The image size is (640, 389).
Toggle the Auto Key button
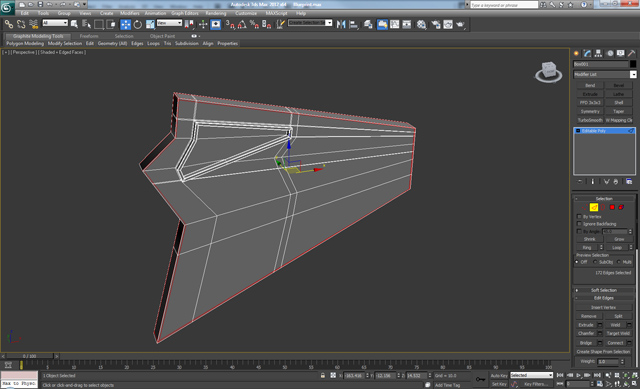coord(499,376)
